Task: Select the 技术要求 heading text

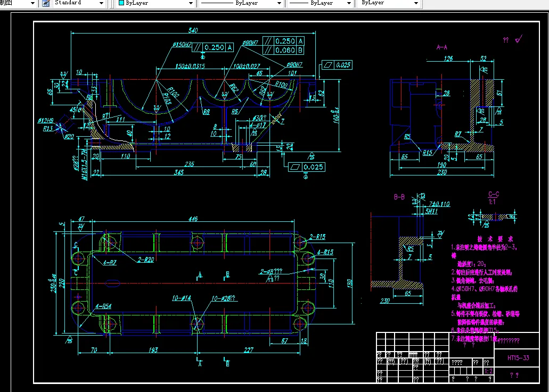Action: tap(495, 239)
